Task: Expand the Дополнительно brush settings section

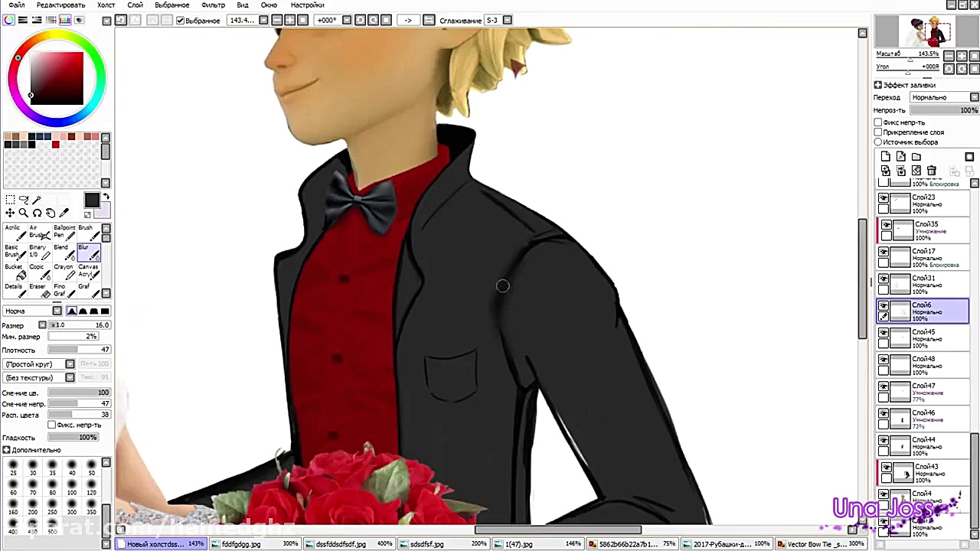Action: [6, 450]
